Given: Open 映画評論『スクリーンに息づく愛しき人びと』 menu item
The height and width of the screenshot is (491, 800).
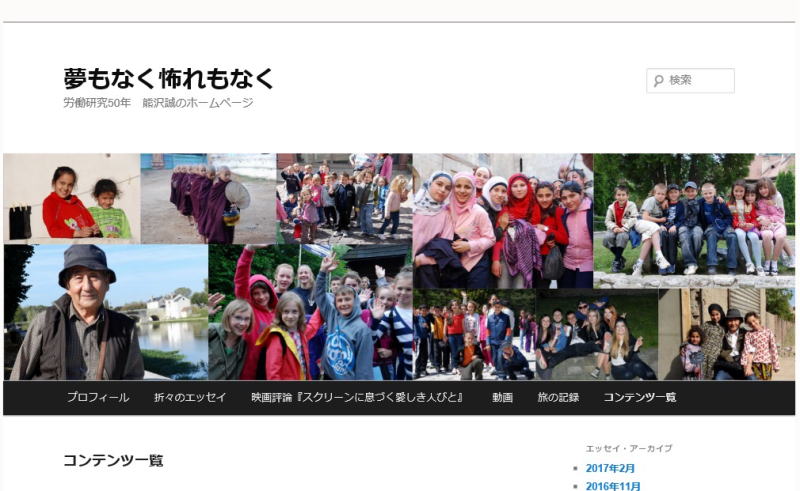Looking at the screenshot, I should tap(357, 397).
